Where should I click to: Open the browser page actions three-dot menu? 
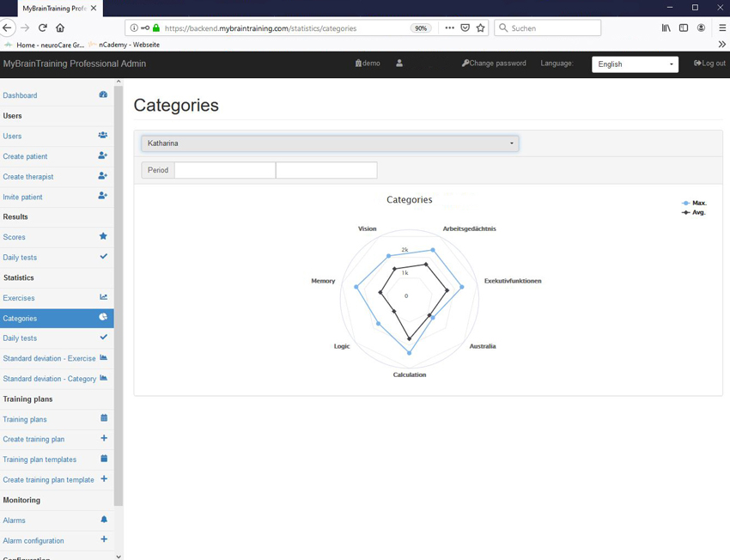pos(449,28)
